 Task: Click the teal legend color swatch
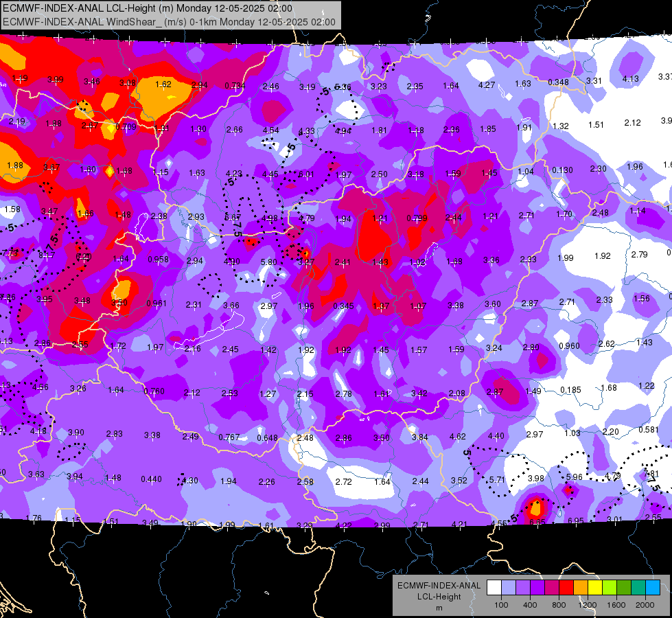tap(638, 588)
